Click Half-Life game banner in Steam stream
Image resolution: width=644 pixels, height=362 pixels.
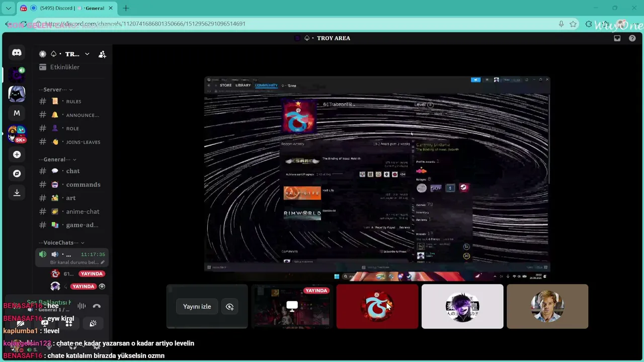(302, 193)
